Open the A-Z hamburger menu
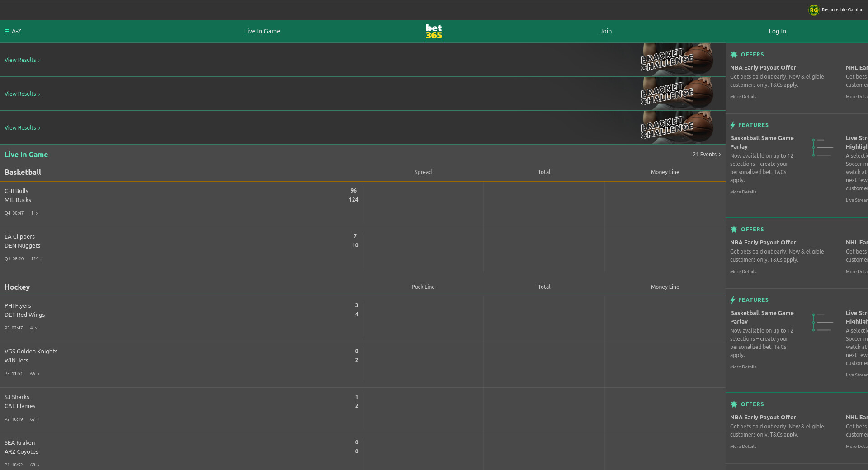The width and height of the screenshot is (868, 470). [x=7, y=32]
